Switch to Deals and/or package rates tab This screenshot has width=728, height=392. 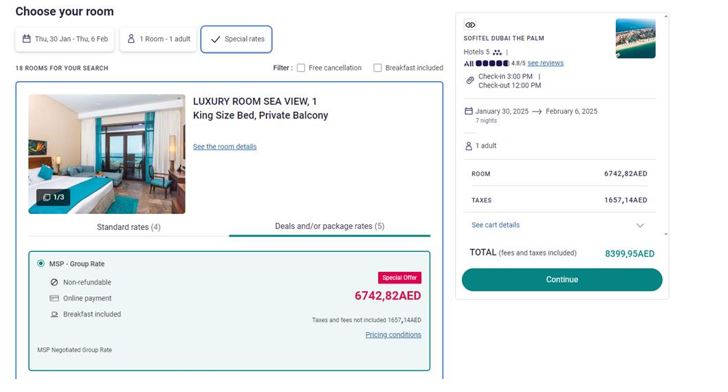(x=330, y=226)
